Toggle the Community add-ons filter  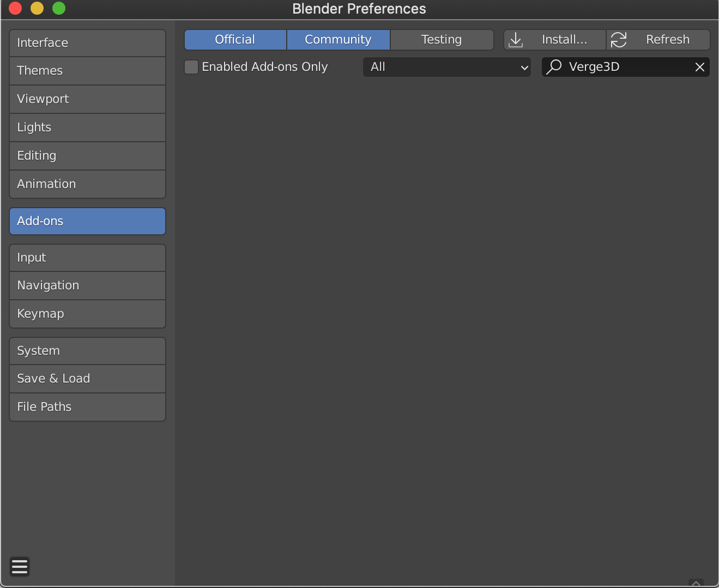pos(338,40)
